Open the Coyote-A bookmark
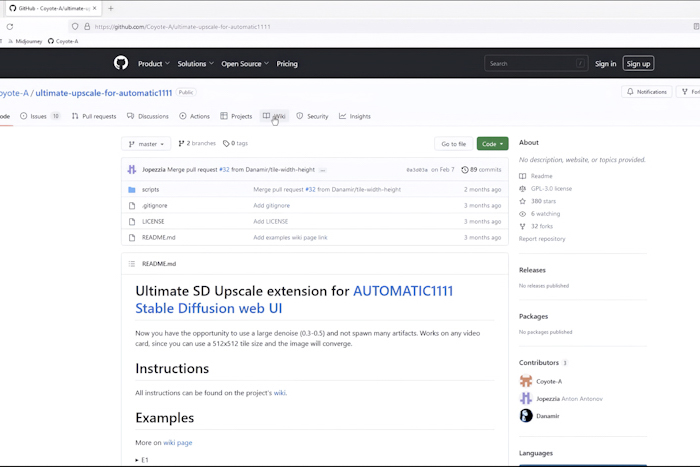The height and width of the screenshot is (467, 700). click(63, 41)
